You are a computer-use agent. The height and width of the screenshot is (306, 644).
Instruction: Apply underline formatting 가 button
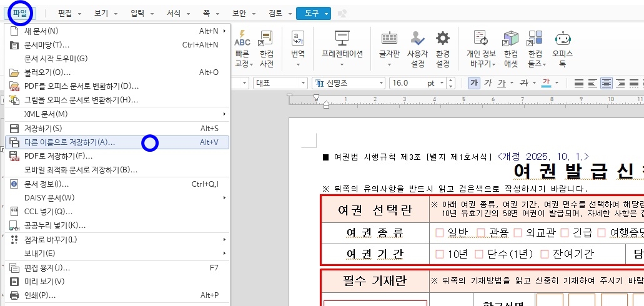pos(502,83)
